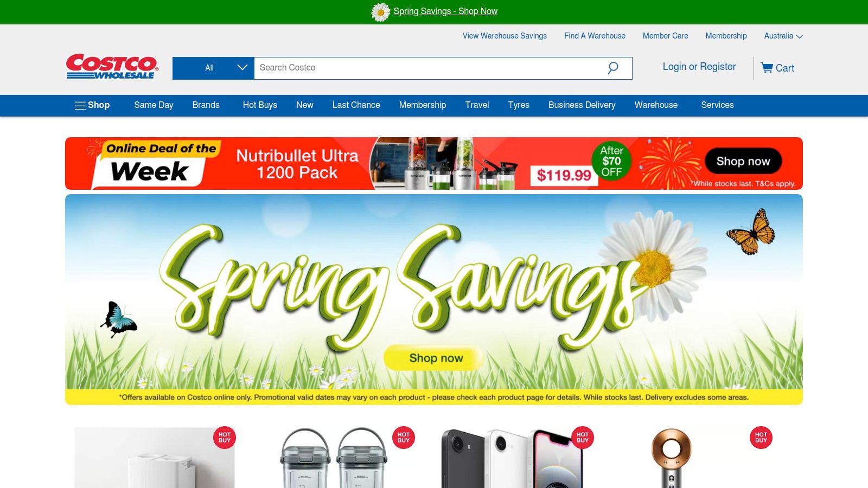Go to Business Delivery section
This screenshot has height=488, width=868.
coord(582,105)
